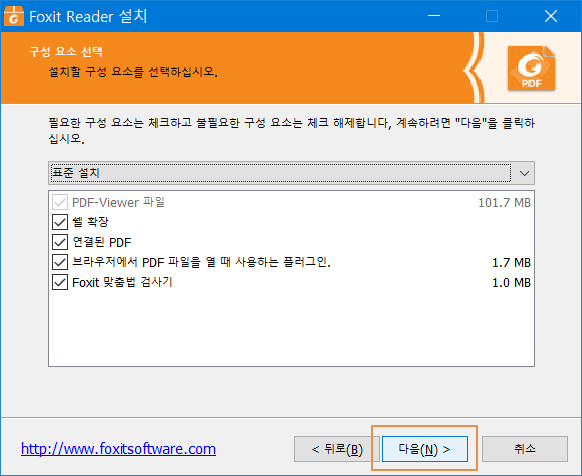
Task: Click the 다음(N) > button
Action: [425, 449]
